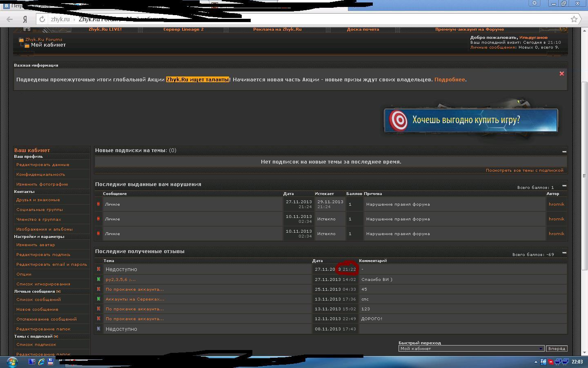Click the browser address bar field
This screenshot has width=588, height=368.
[308, 19]
